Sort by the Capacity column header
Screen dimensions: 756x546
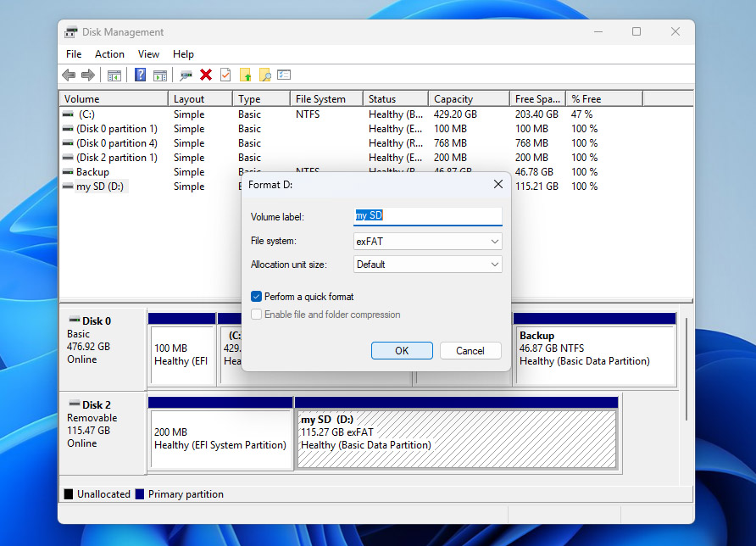(470, 99)
